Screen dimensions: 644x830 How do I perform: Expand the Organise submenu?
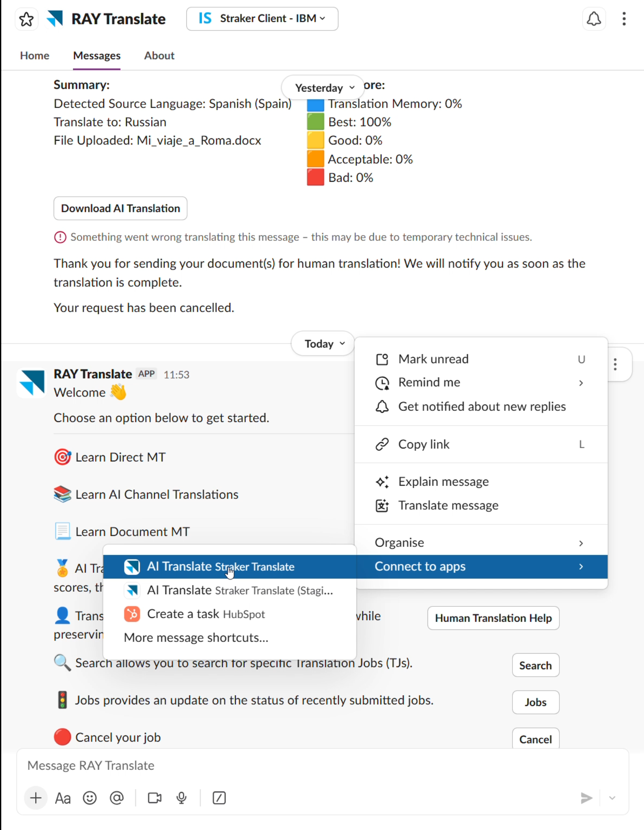point(481,543)
